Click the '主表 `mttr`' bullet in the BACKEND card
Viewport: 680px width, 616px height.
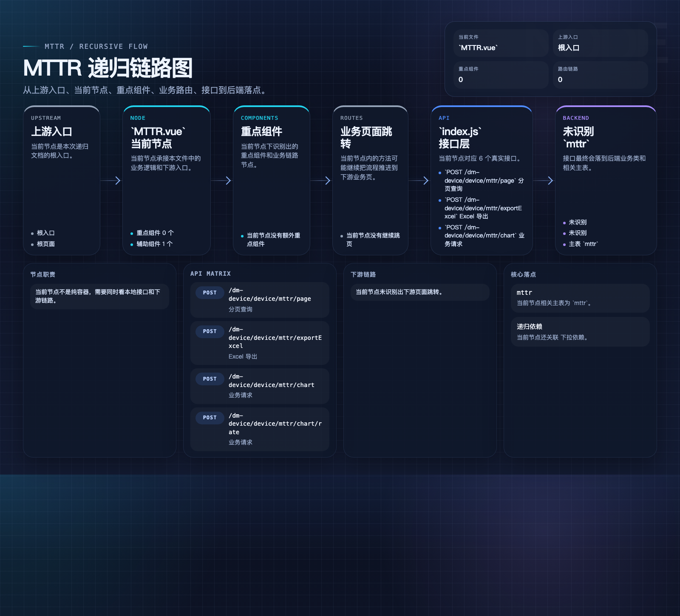[x=581, y=244]
